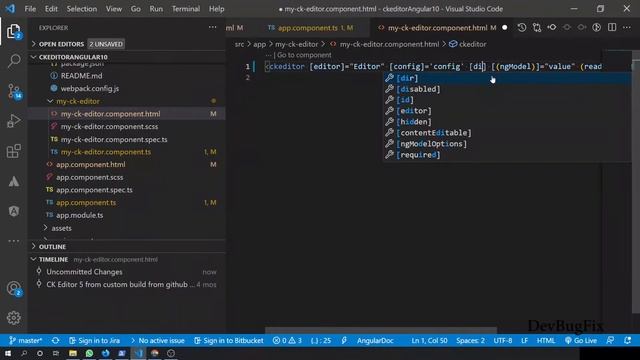This screenshot has height=360, width=640.
Task: Open the Manage gear settings icon
Action: (x=14, y=318)
